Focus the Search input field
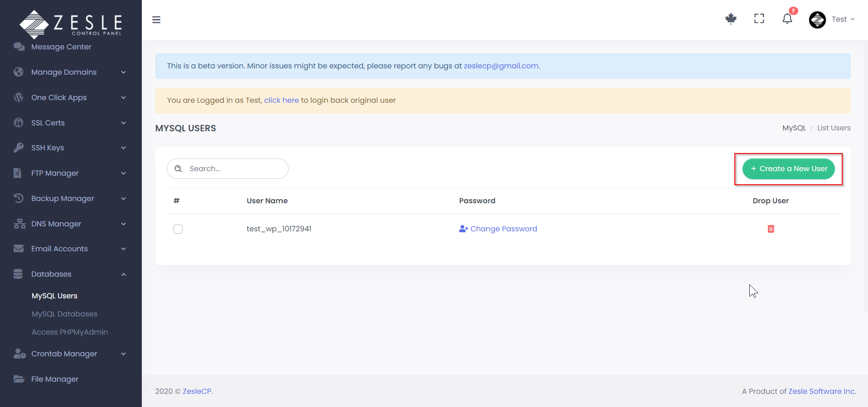868x407 pixels. click(x=233, y=169)
